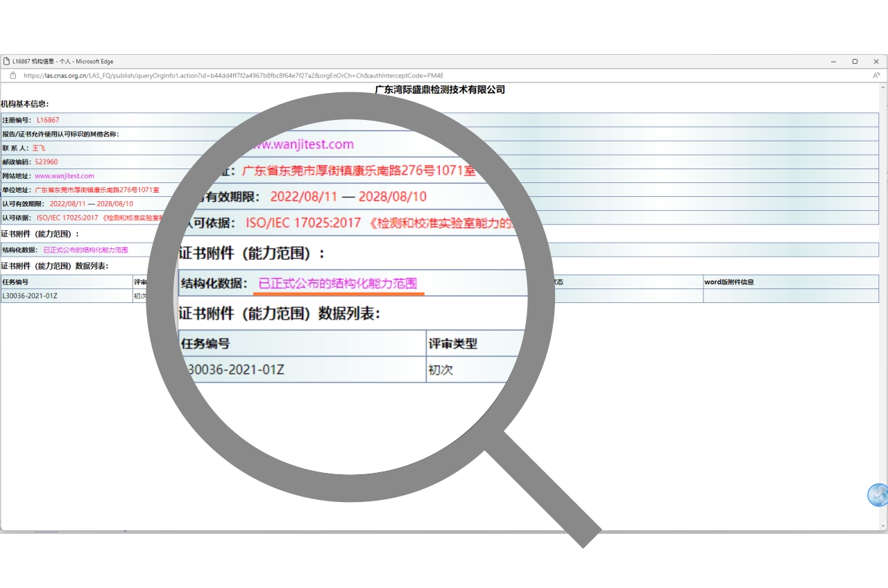Click the enlarged 已正式公布的结构化能力范围 link in magnifier
Screen dimensions: 888x588
click(x=338, y=283)
